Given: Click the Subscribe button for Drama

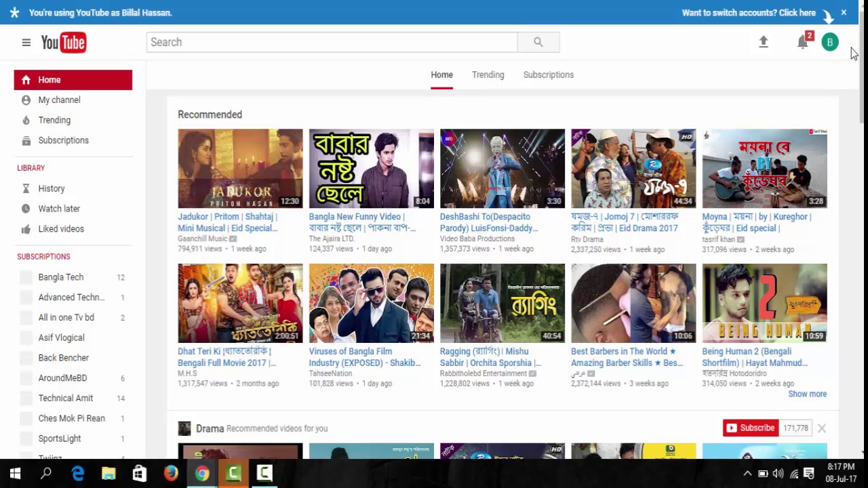Looking at the screenshot, I should pos(749,428).
